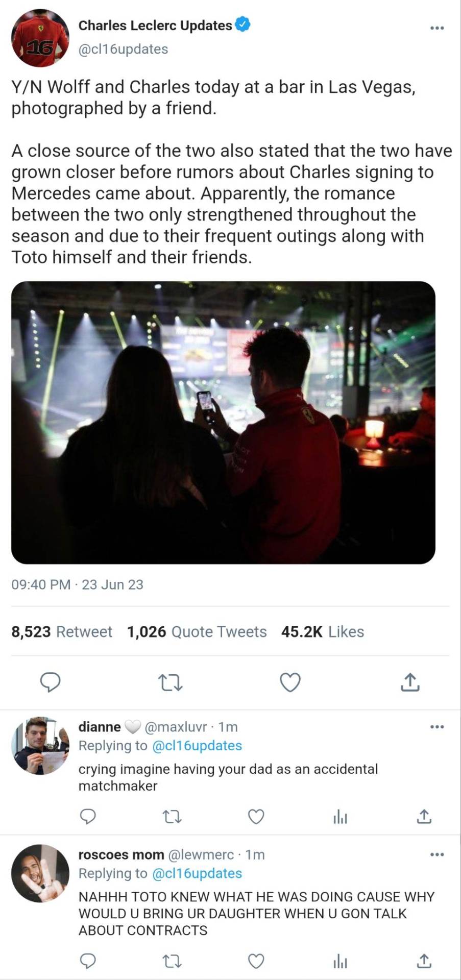Open more options for main tweet

[436, 28]
